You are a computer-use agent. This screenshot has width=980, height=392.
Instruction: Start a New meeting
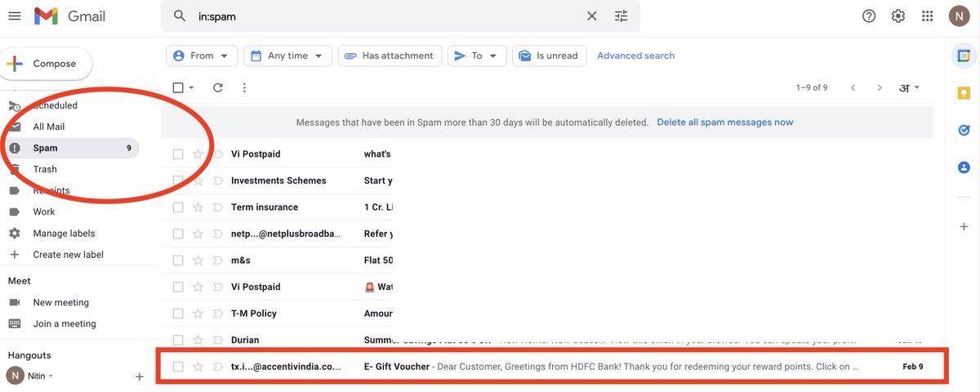pos(60,302)
